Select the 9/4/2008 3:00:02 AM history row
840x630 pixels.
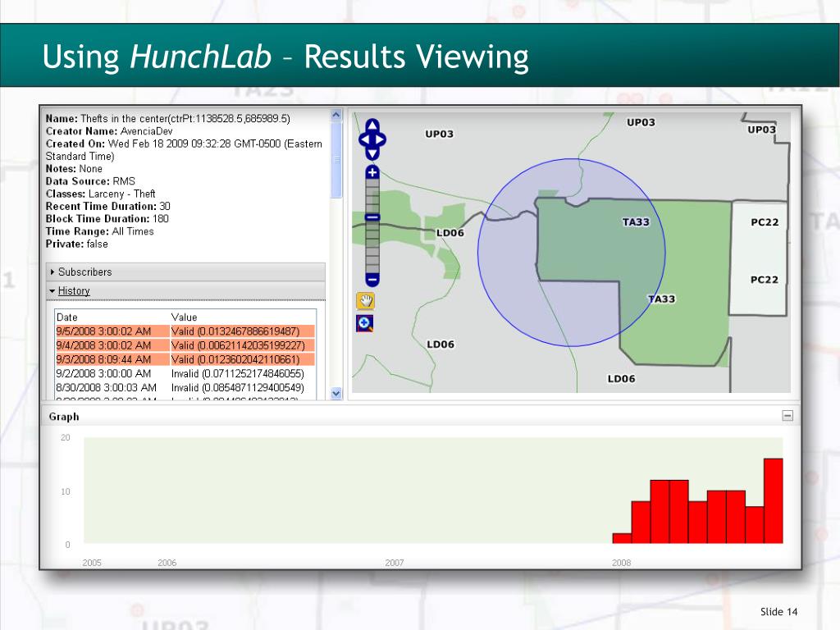coord(185,345)
